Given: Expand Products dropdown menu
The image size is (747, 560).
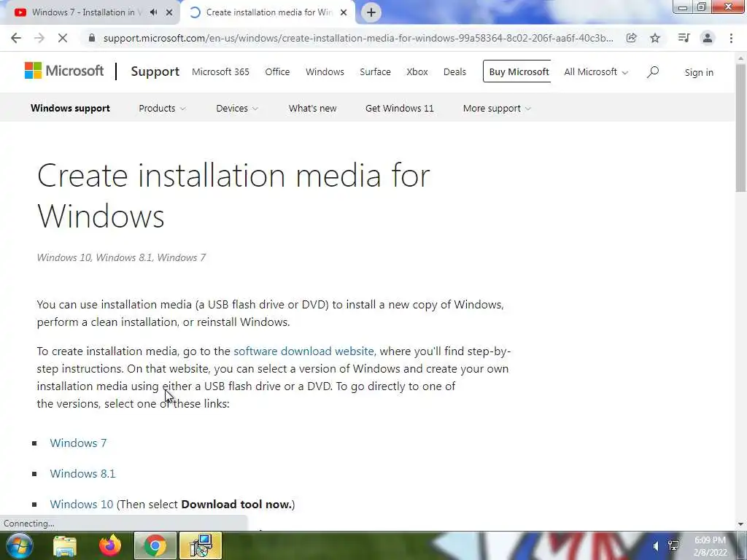Looking at the screenshot, I should (162, 109).
